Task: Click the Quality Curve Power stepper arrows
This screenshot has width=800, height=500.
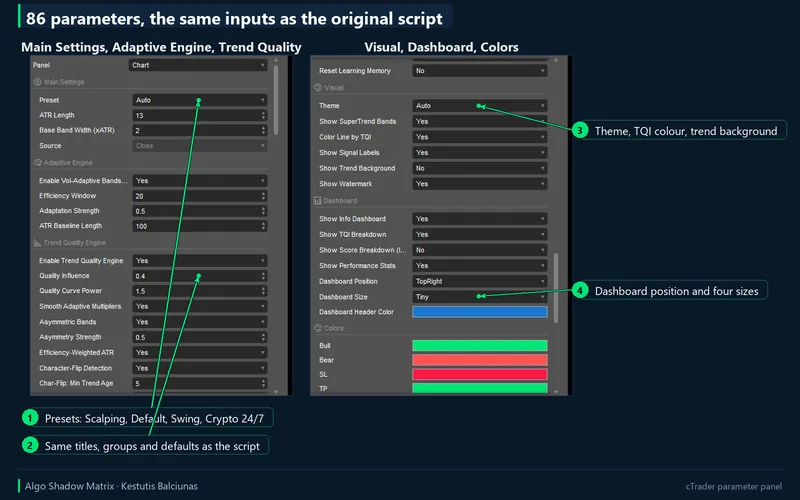Action: [263, 291]
